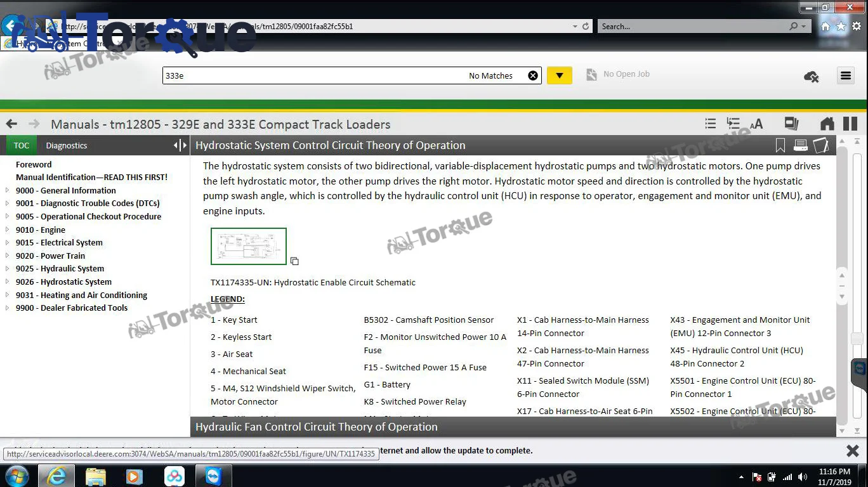Screen dimensions: 868x487
Task: Expand 9020 - Power Train
Action: (7, 256)
